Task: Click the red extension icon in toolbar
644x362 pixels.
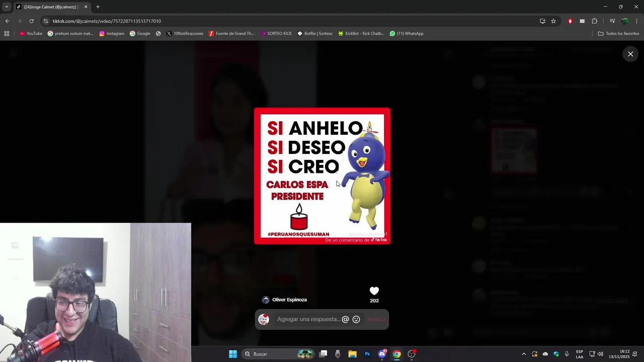Action: [x=570, y=21]
